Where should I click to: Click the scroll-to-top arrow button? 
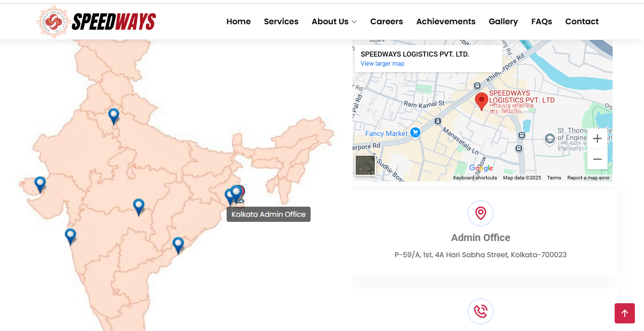pyautogui.click(x=624, y=313)
